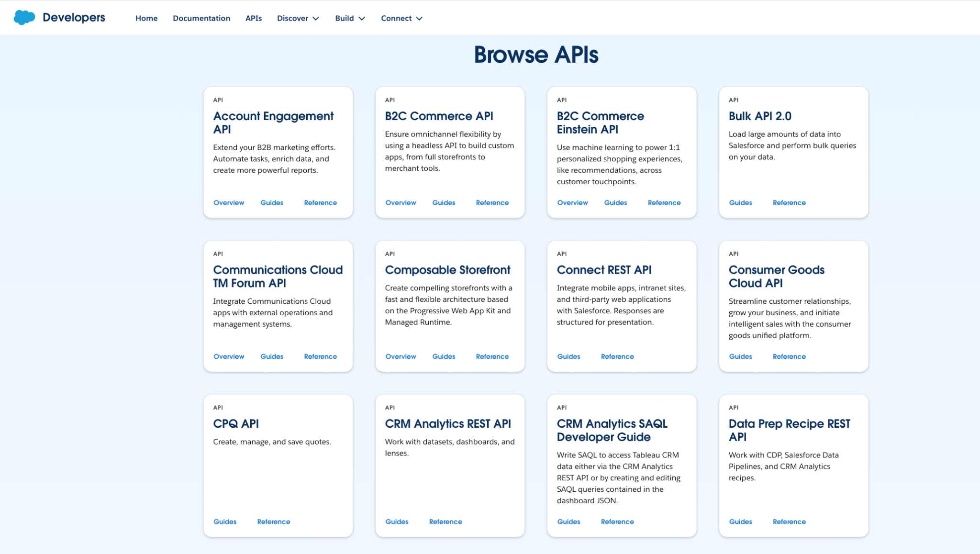The height and width of the screenshot is (554, 980).
Task: Click the Composable Storefront card title
Action: coord(447,270)
